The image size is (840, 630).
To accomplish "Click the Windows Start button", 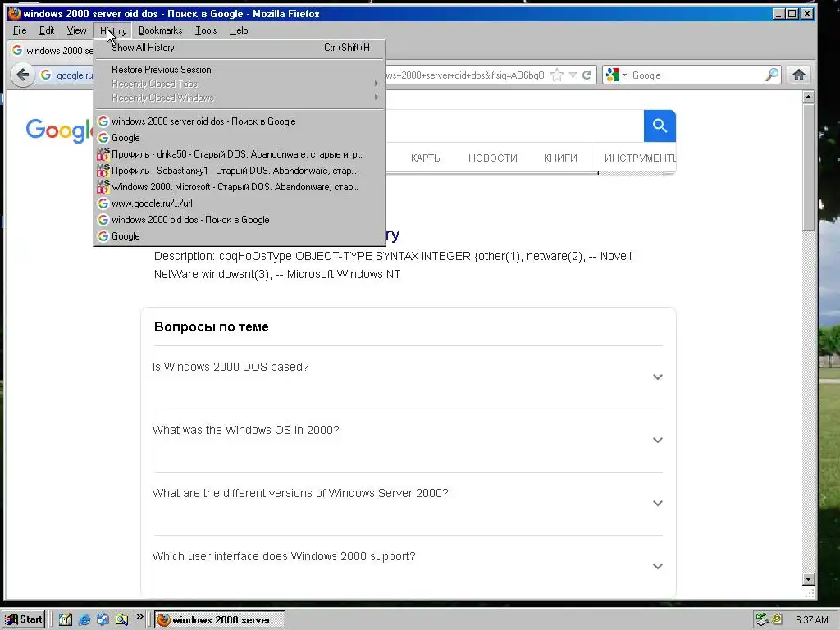I will point(23,620).
